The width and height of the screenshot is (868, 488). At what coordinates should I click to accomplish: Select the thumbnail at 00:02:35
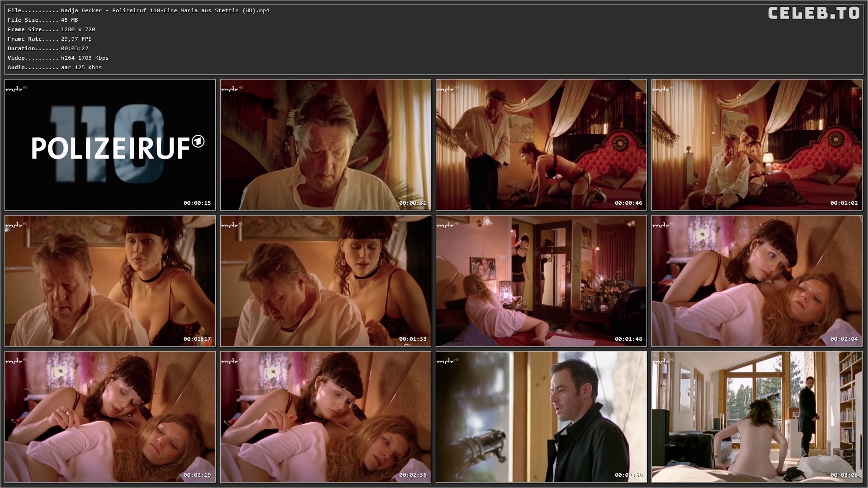[x=325, y=417]
